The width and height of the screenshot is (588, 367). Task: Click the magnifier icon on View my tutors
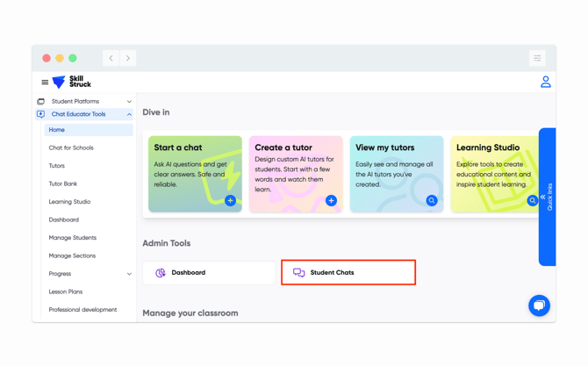[x=432, y=201]
